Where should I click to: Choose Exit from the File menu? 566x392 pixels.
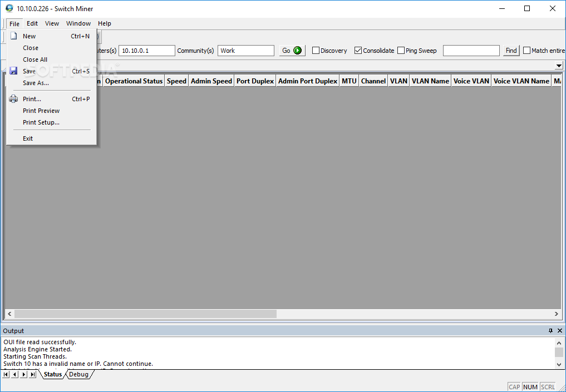coord(51,138)
